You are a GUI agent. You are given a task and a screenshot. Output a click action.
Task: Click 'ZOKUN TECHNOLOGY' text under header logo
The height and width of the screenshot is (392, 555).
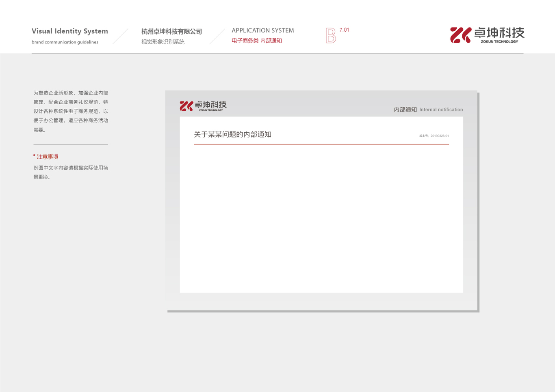499,41
